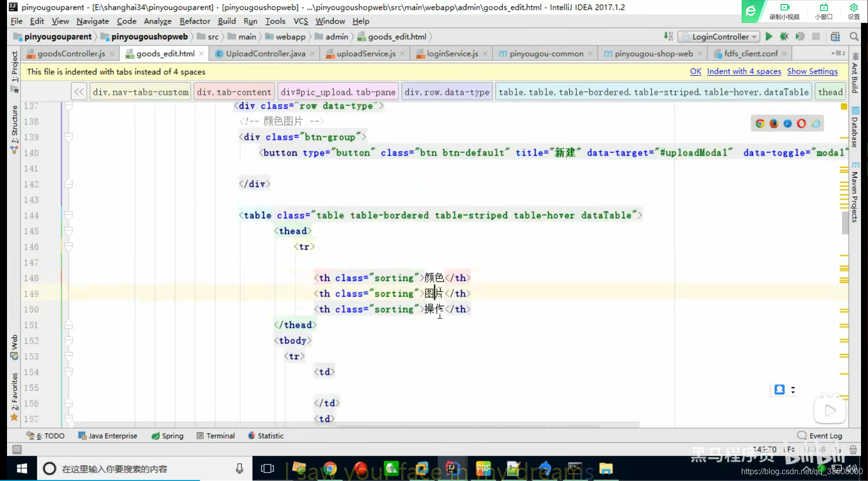This screenshot has height=481, width=868.
Task: Click Show Settings link
Action: tap(812, 71)
